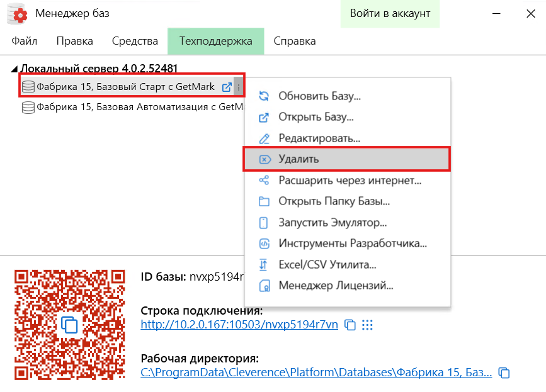Viewport: 546px width, 392px height.
Task: Choose Открыть Папку Базы menu entry
Action: [347, 201]
